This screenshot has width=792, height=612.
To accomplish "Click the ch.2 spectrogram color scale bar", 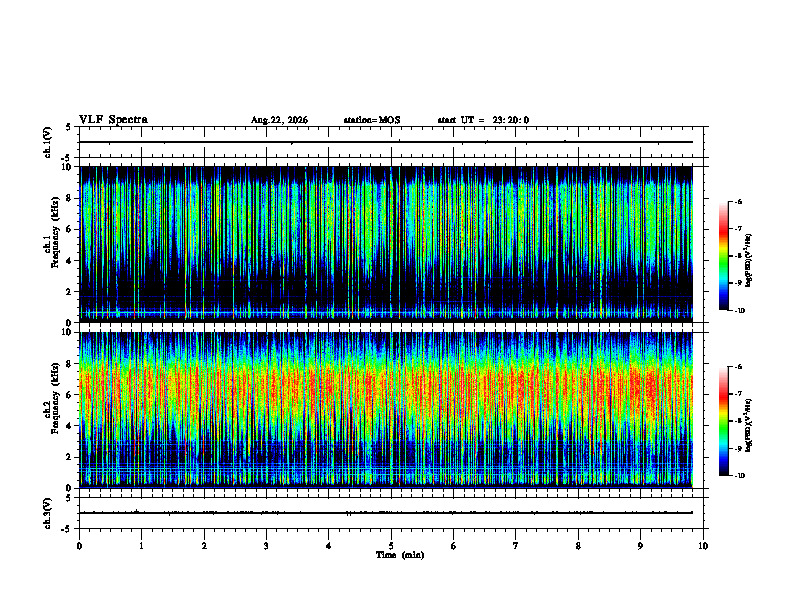I will click(723, 421).
